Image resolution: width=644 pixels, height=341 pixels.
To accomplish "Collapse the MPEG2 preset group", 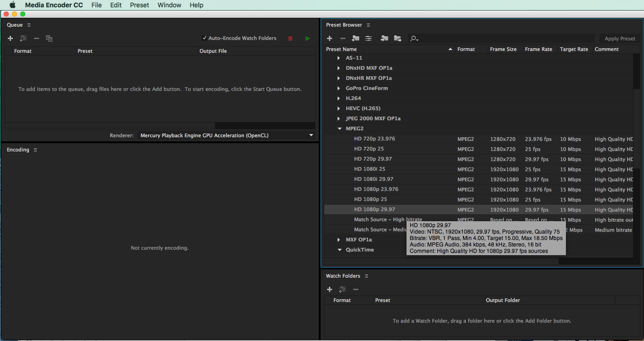I will click(339, 129).
